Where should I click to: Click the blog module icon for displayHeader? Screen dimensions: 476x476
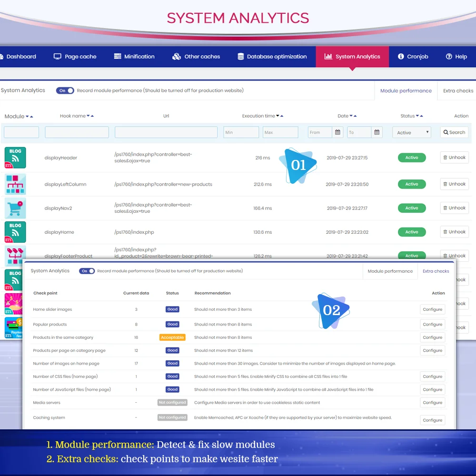tap(15, 158)
